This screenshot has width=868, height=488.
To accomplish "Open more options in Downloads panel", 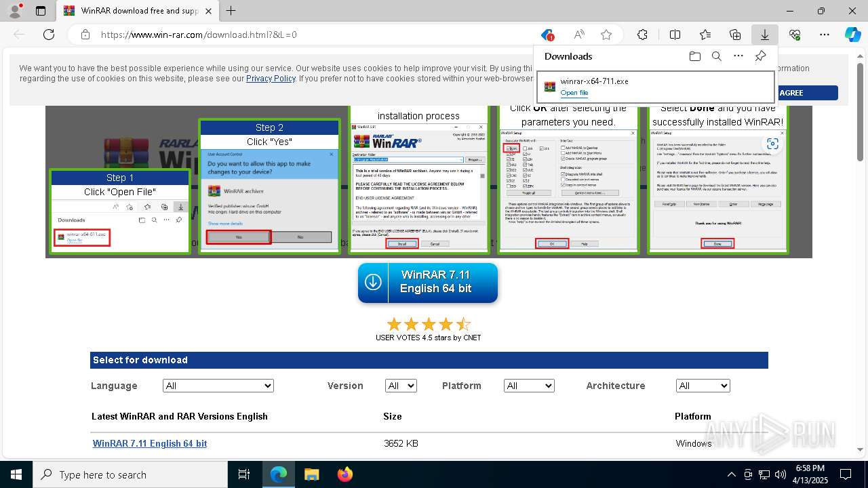I will click(738, 56).
